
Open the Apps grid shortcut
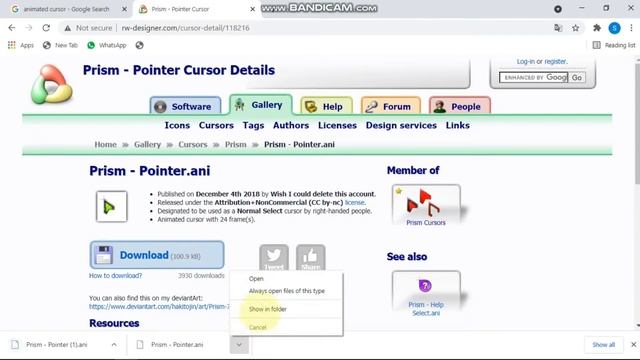pyautogui.click(x=21, y=45)
